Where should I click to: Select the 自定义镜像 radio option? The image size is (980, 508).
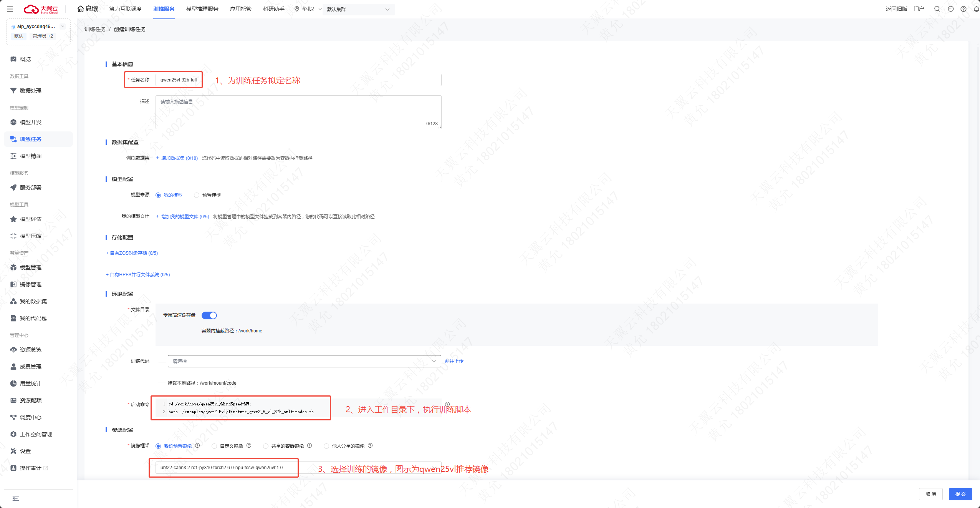[x=214, y=446]
